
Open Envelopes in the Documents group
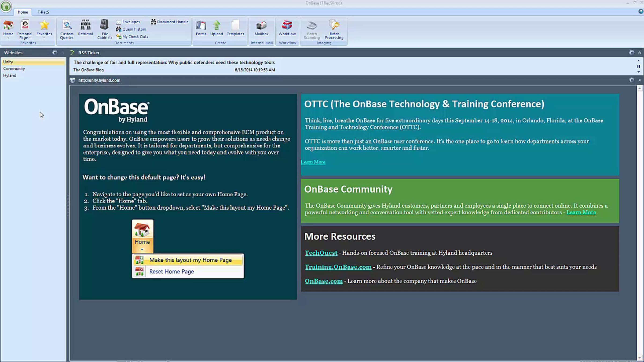(128, 22)
